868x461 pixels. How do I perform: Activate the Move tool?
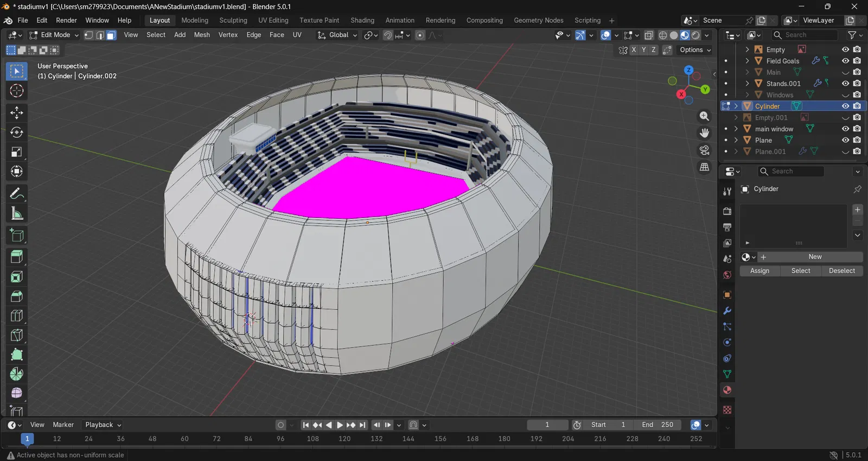tap(17, 112)
